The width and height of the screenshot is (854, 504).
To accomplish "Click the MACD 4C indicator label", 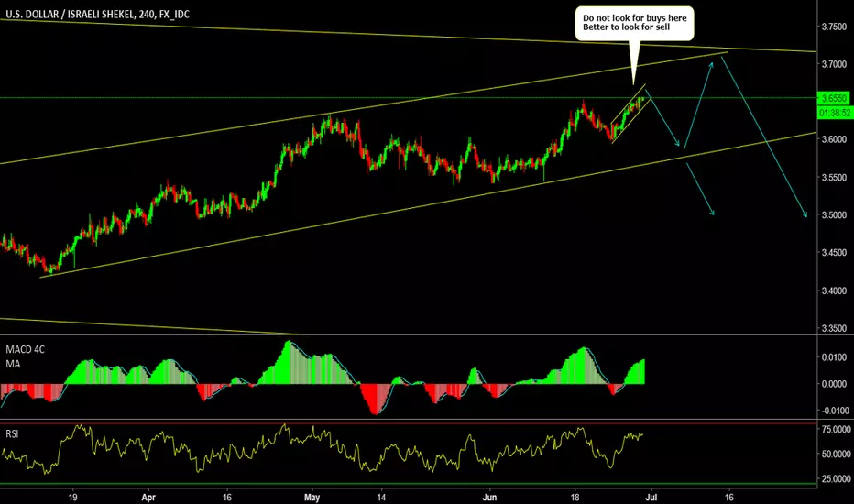I will [25, 350].
